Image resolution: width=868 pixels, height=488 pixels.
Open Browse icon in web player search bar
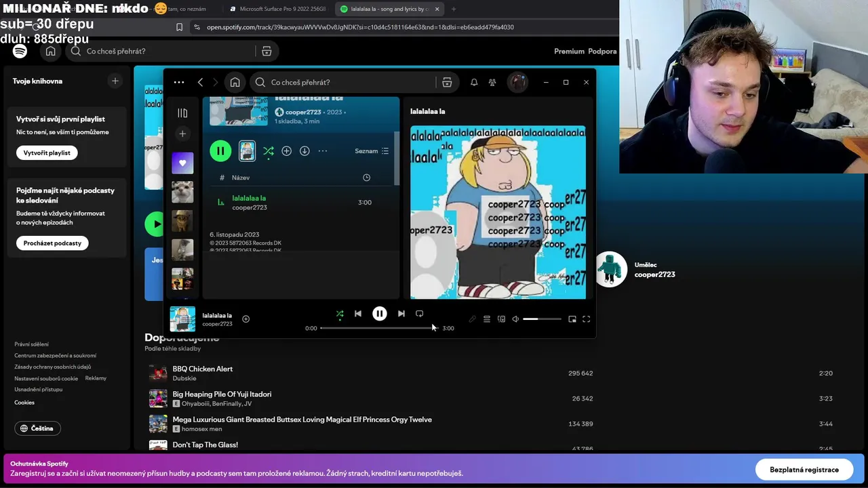(267, 52)
